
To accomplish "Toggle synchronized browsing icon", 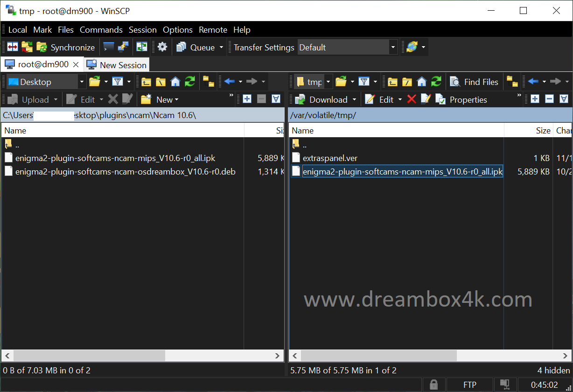I will (x=141, y=47).
